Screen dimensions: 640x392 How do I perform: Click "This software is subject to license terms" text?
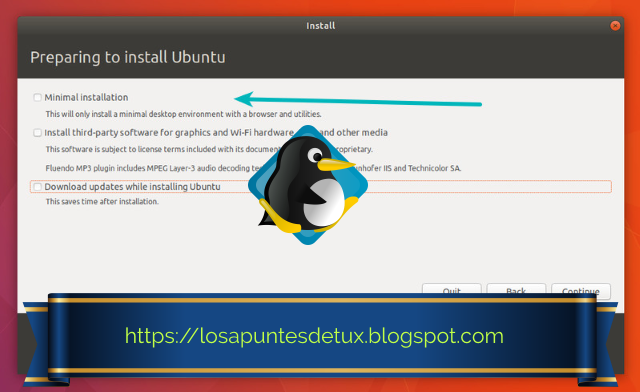pyautogui.click(x=209, y=149)
